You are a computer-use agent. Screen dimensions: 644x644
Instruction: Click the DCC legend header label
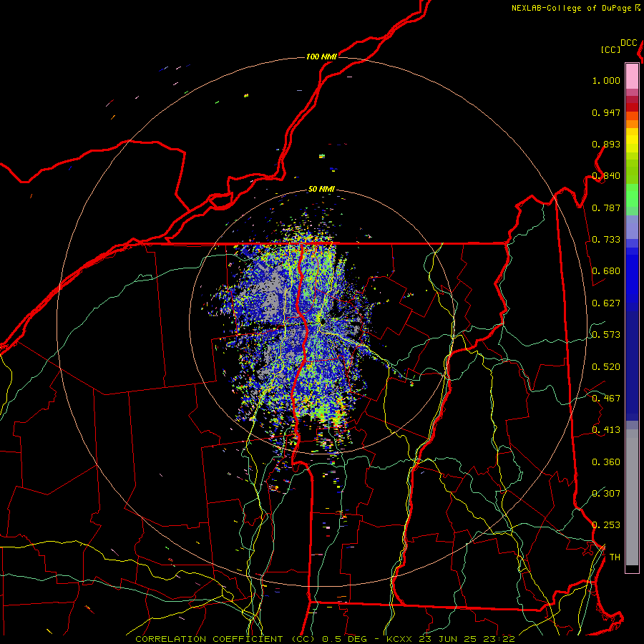tap(629, 43)
